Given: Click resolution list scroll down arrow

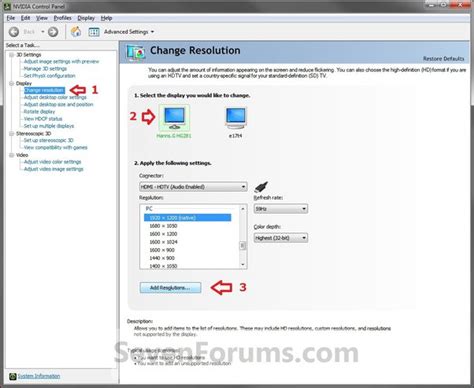Looking at the screenshot, I should (x=243, y=265).
